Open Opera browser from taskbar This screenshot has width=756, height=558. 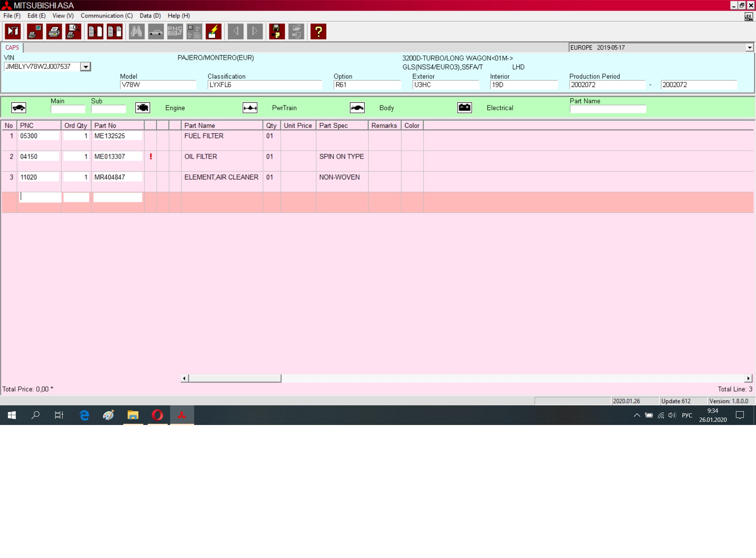157,415
